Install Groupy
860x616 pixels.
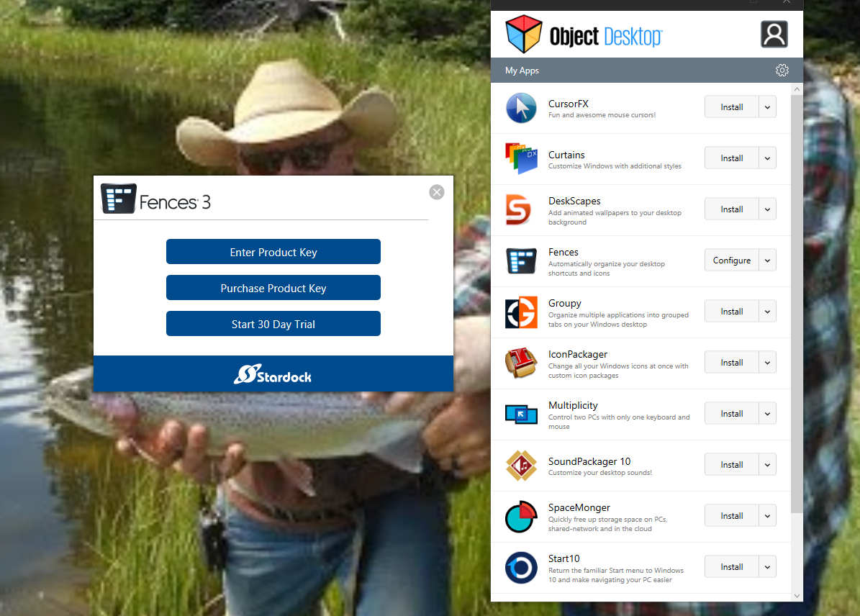(x=732, y=311)
